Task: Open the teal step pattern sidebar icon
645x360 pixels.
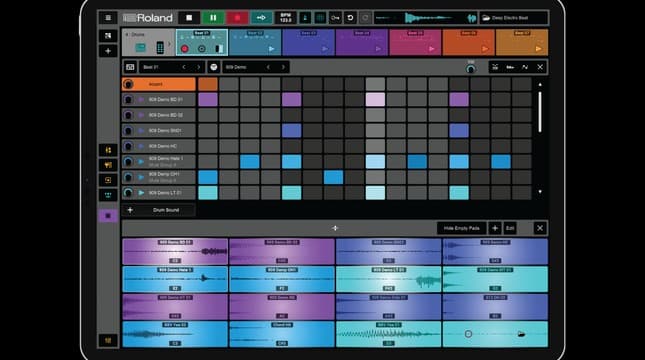Action: [x=108, y=195]
